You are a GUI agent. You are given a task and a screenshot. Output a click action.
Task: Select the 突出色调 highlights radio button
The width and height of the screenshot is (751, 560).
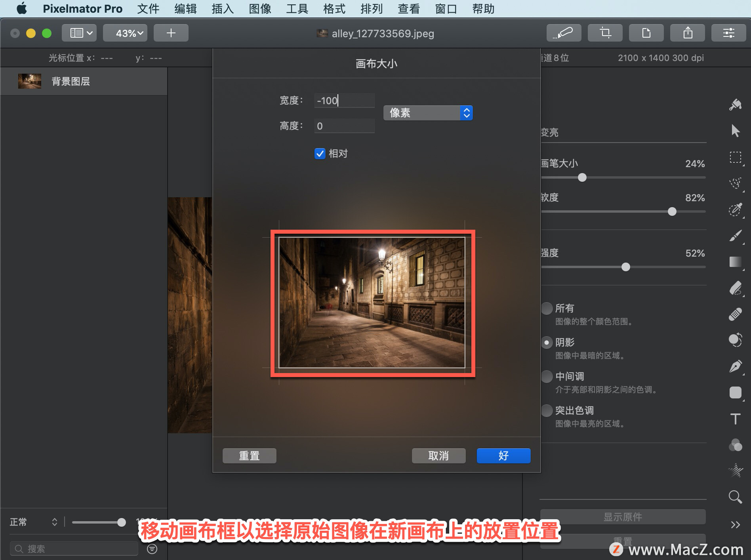547,410
